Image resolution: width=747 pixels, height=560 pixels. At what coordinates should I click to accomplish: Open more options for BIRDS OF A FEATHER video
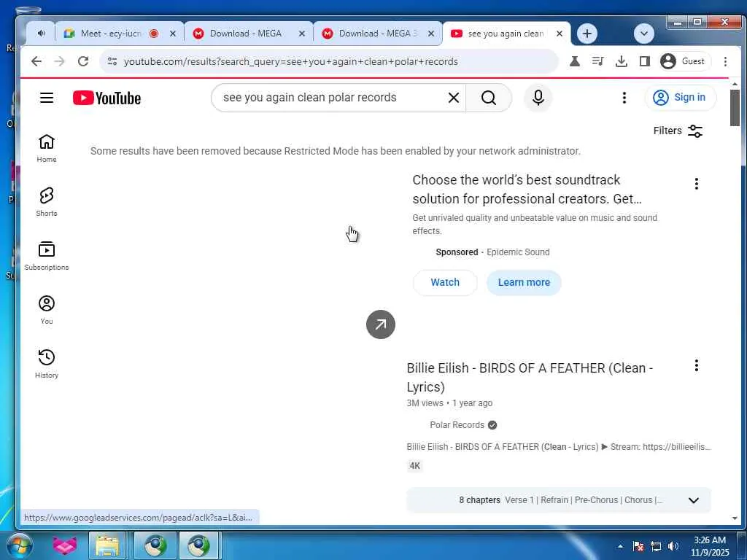coord(697,366)
